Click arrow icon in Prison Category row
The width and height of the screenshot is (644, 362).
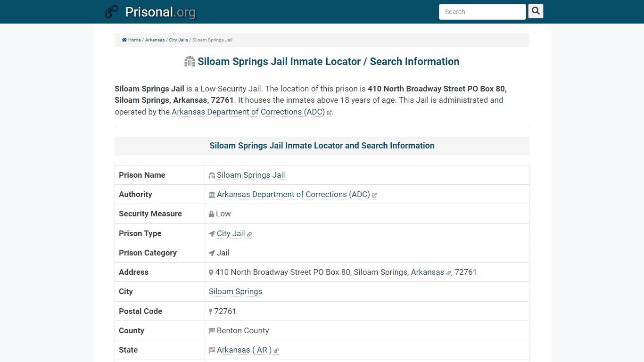click(x=212, y=253)
